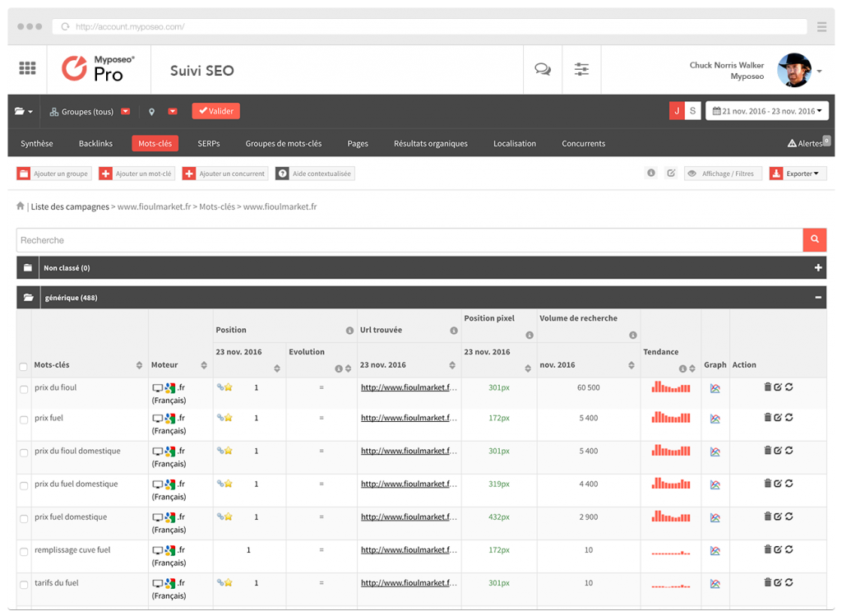
Task: Sort by the Mots-clés column
Action: (139, 365)
